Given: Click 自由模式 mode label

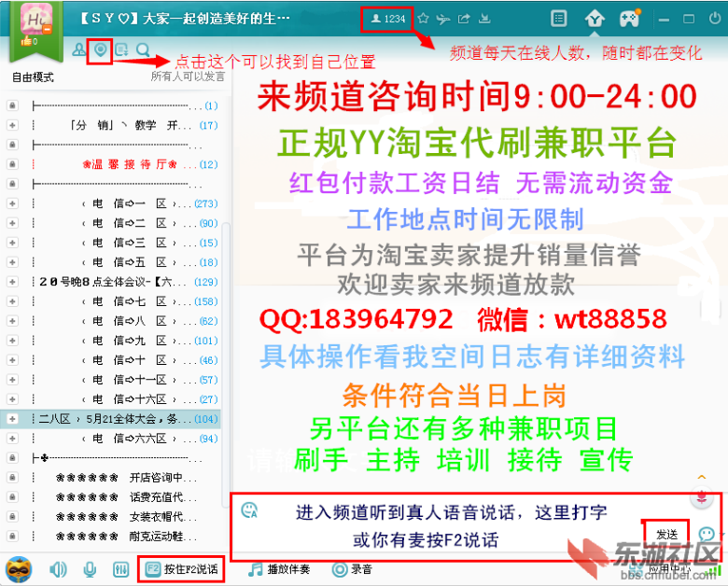Looking at the screenshot, I should [x=33, y=77].
